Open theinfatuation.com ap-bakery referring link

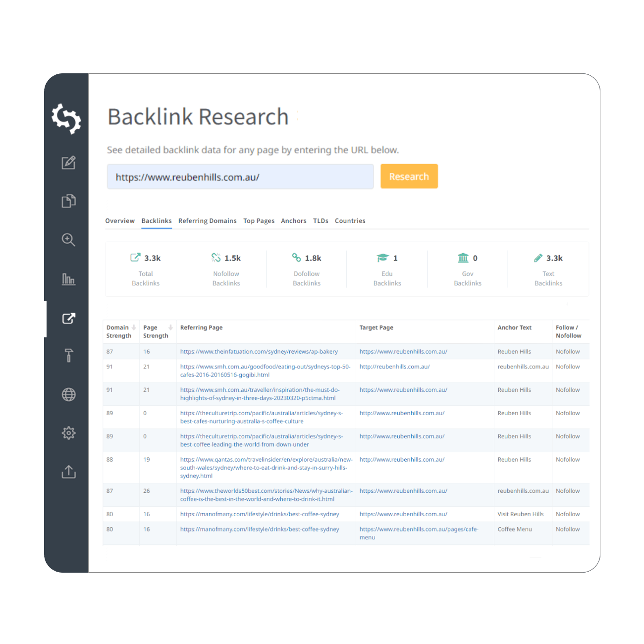(259, 352)
